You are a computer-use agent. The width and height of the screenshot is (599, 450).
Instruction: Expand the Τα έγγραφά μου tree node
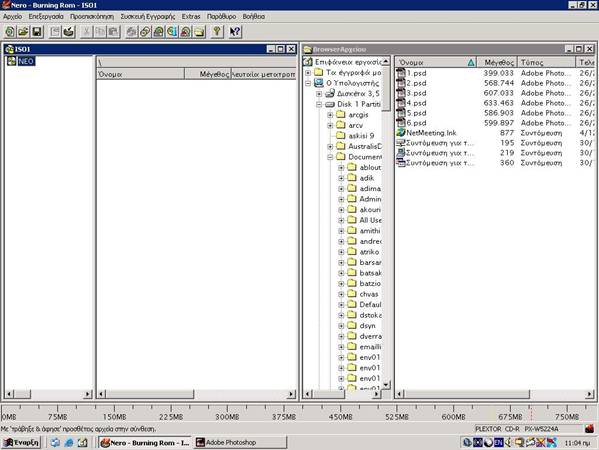308,72
